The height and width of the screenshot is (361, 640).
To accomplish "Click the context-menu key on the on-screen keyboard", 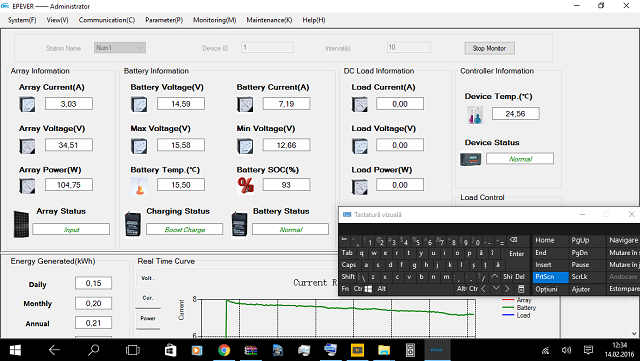I will pos(521,289).
